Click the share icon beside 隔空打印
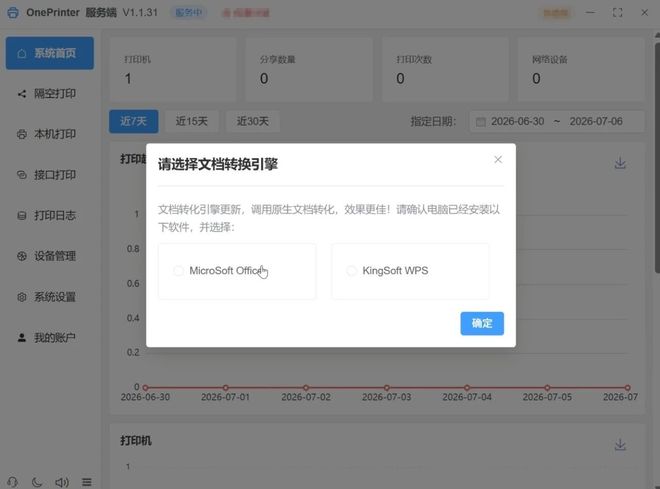The image size is (660, 489). pos(22,94)
